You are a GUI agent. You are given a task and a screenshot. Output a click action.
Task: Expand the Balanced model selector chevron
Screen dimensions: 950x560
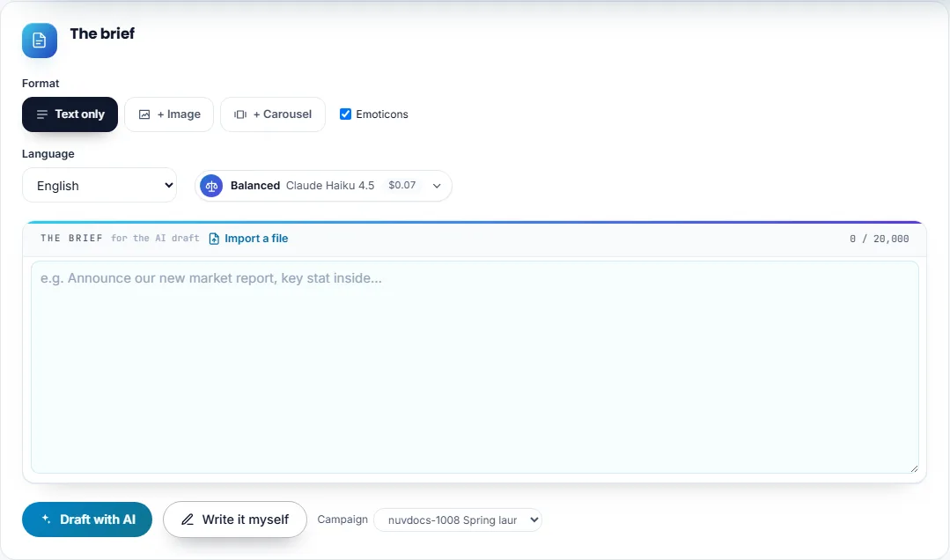(x=436, y=186)
